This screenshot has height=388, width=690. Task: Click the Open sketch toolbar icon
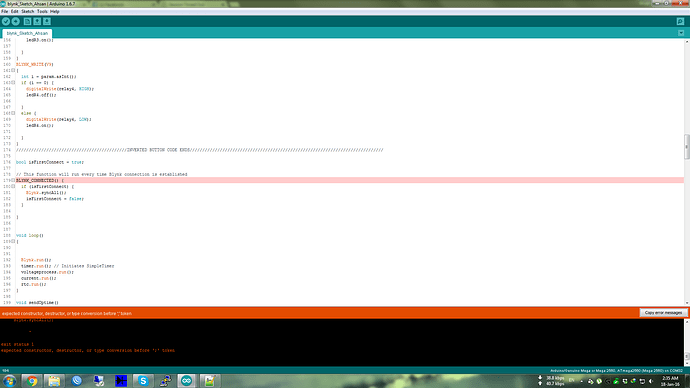pos(37,22)
